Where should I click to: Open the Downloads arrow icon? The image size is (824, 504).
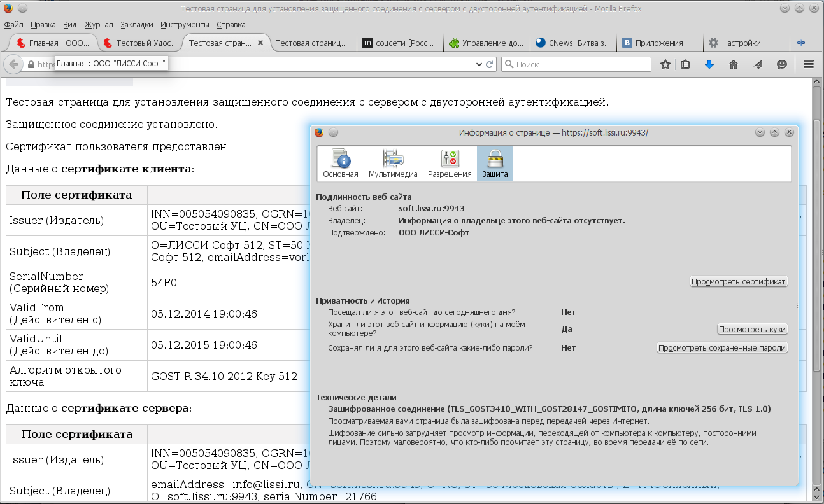pyautogui.click(x=709, y=64)
